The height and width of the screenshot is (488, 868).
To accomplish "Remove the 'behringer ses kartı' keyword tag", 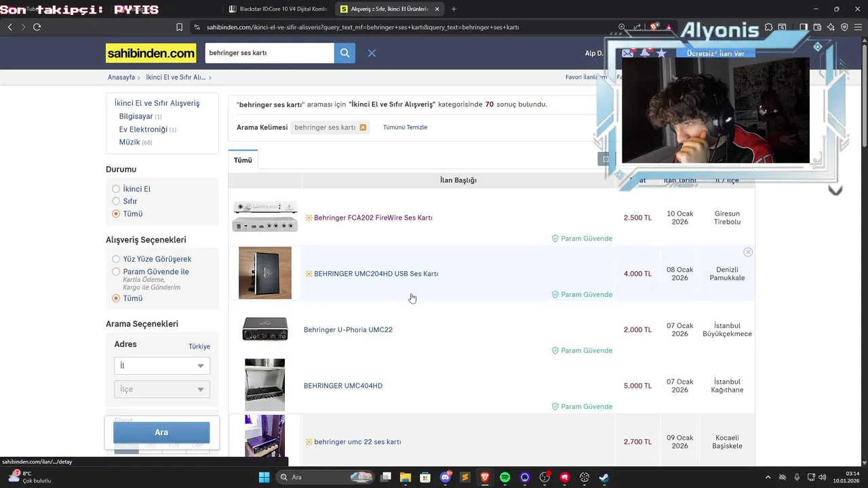I will [363, 127].
